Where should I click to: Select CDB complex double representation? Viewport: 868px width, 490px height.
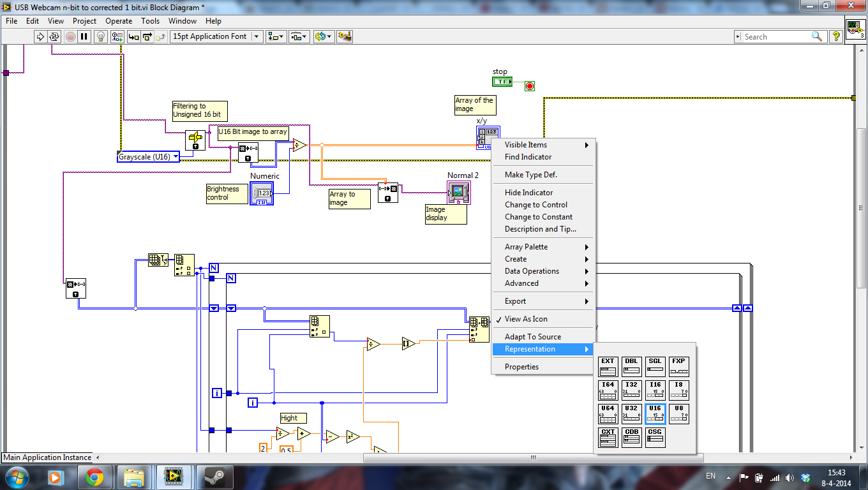631,438
